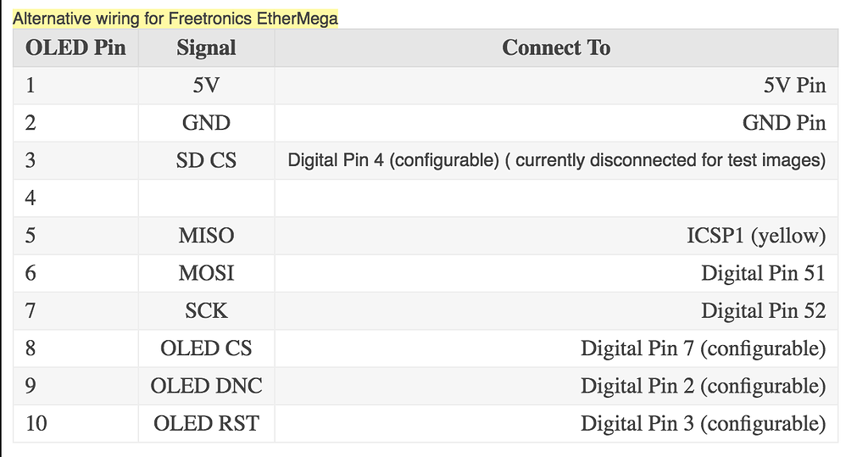Click the empty Signal cell in row 4
Image resolution: width=868 pixels, height=457 pixels.
(206, 198)
